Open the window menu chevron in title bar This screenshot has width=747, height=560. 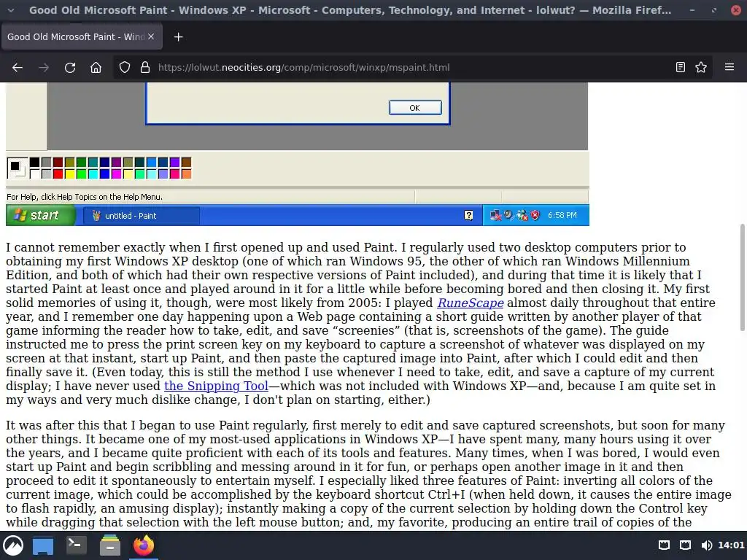tap(11, 10)
